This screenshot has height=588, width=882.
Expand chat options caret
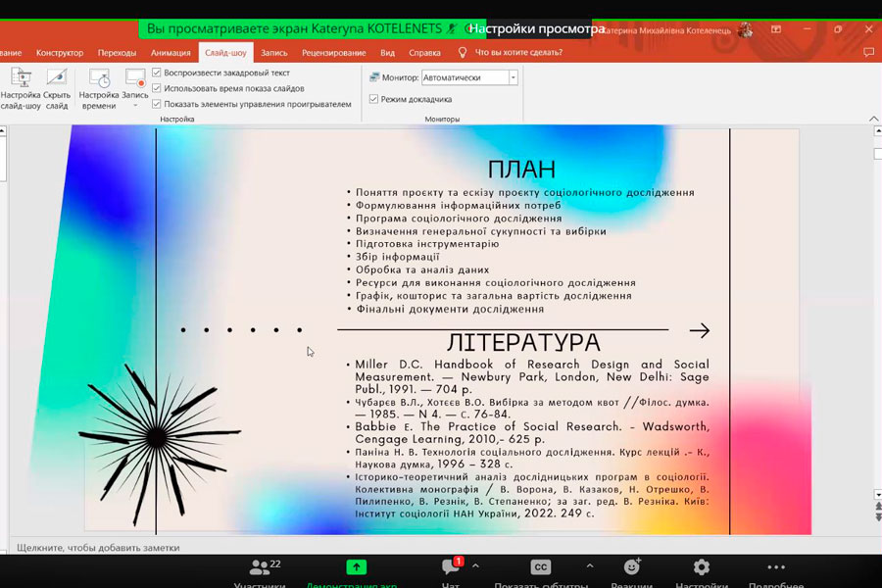point(476,565)
